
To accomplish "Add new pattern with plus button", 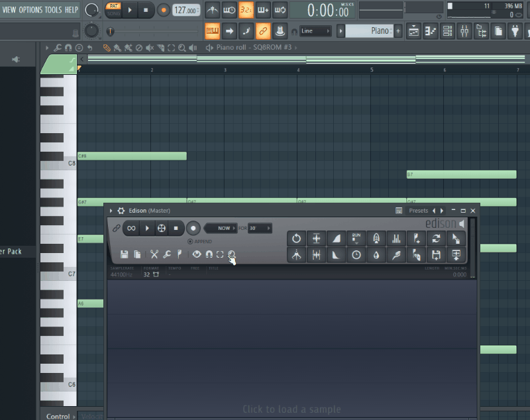I will [x=398, y=31].
